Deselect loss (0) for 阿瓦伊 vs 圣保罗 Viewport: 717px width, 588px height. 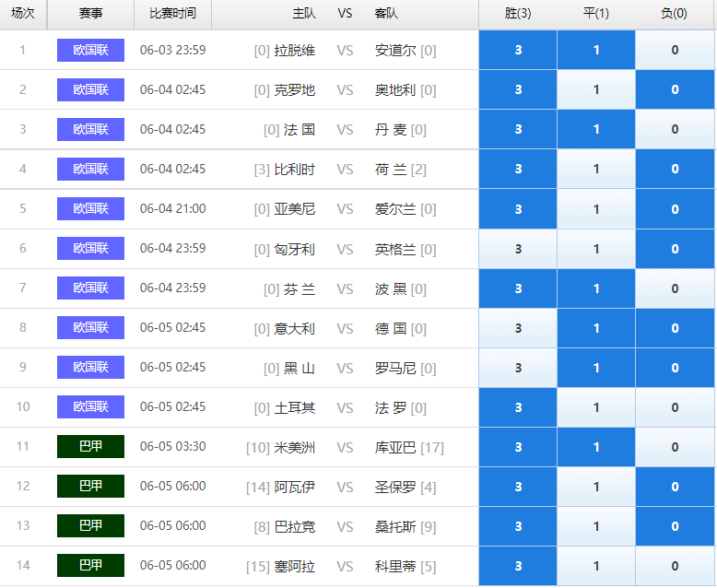coord(675,487)
